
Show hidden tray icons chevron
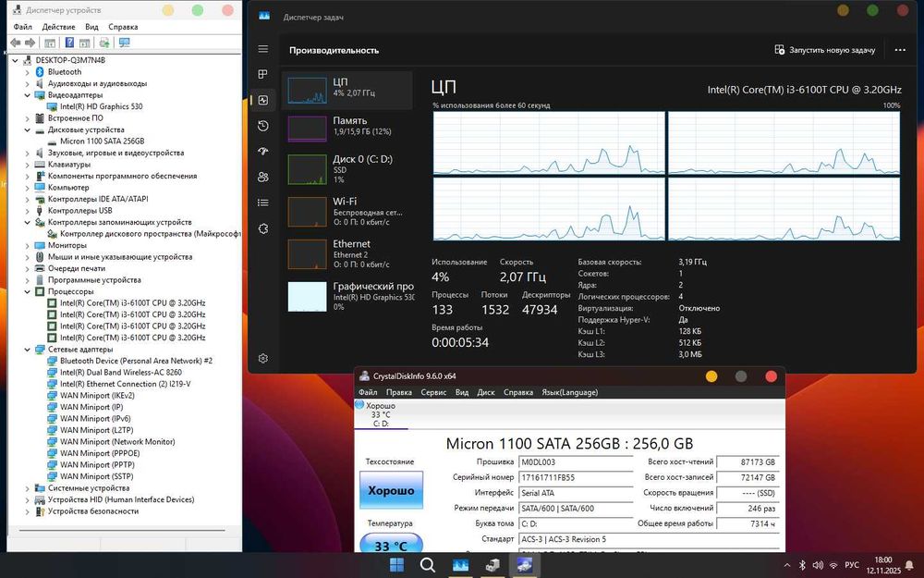click(786, 565)
